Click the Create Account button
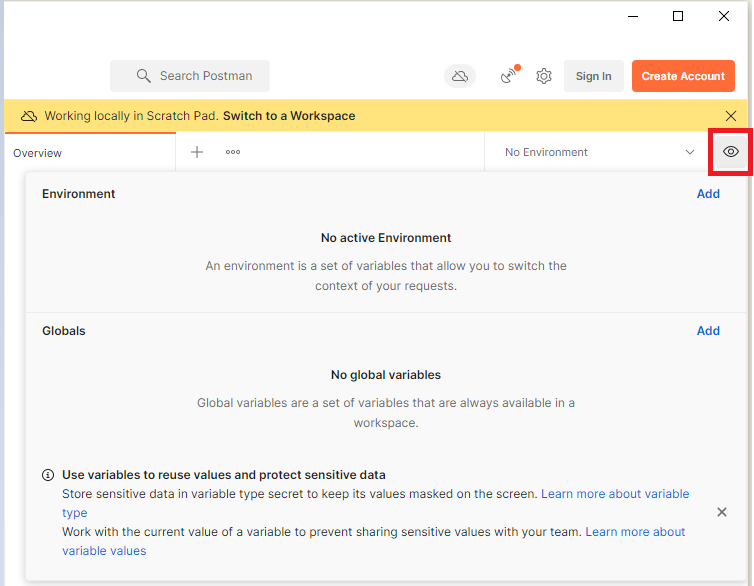754x586 pixels. click(x=683, y=76)
